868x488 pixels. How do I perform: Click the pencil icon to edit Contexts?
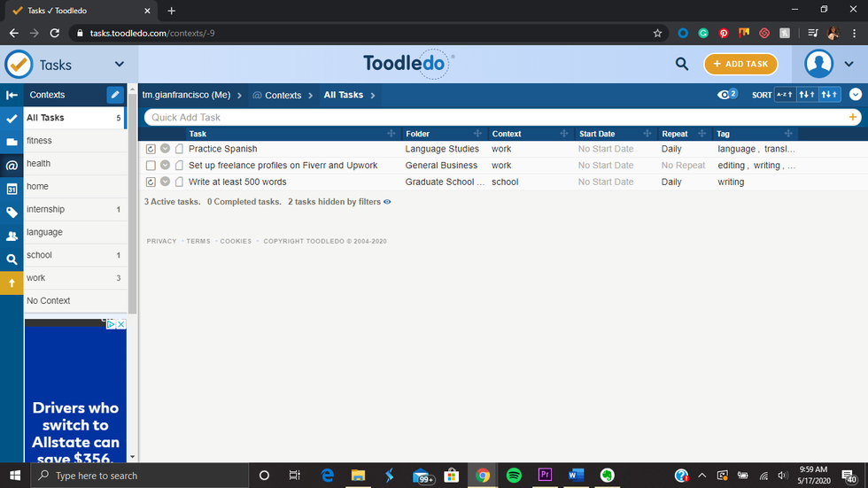click(x=115, y=95)
